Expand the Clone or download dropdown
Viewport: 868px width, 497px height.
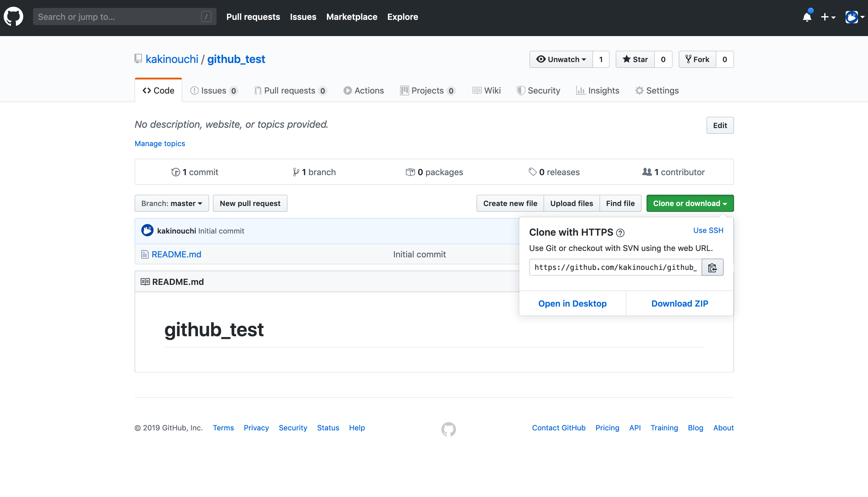[689, 203]
